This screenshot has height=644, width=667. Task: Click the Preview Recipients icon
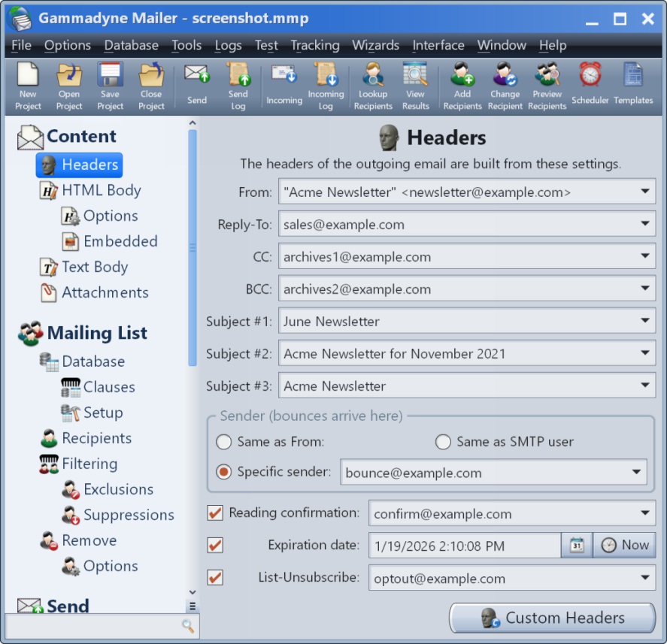pos(547,84)
